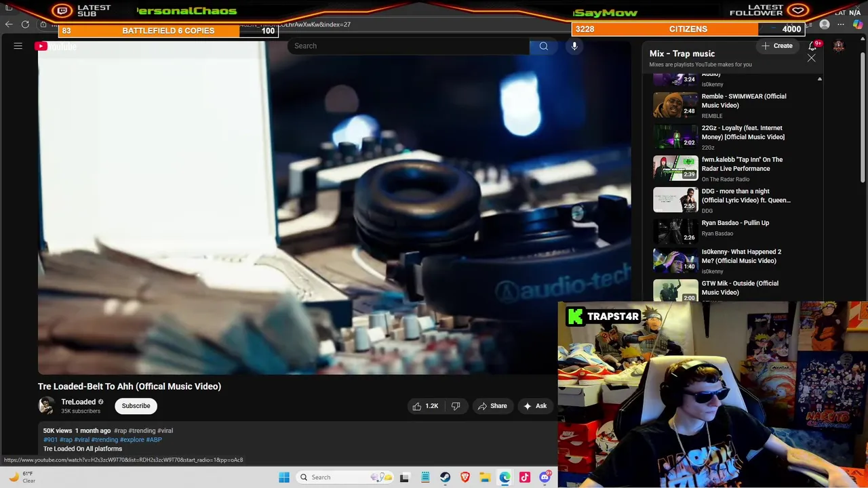
Task: Open File Explorer from the taskbar
Action: tap(485, 477)
